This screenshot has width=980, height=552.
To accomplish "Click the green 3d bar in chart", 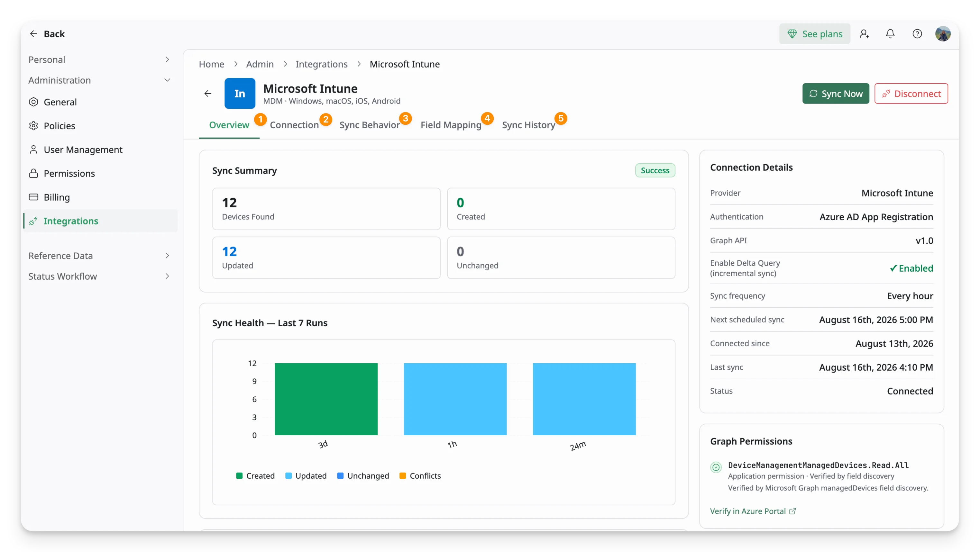I will click(326, 399).
